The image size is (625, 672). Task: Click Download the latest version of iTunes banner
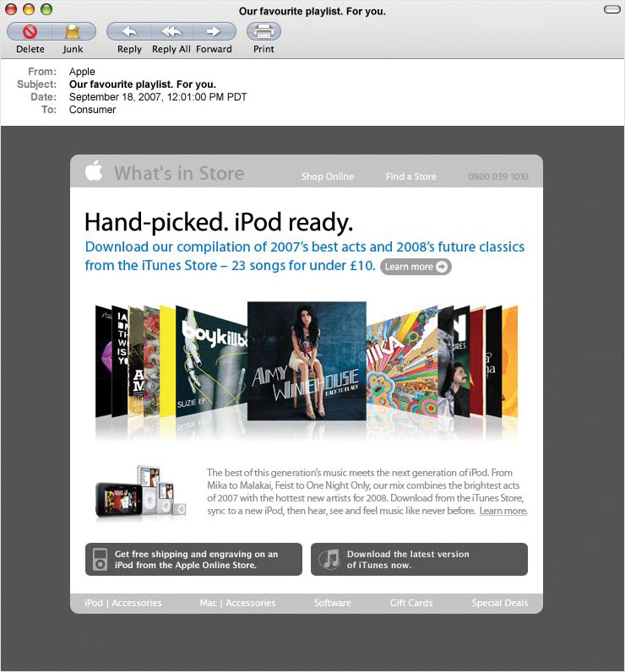tap(419, 559)
